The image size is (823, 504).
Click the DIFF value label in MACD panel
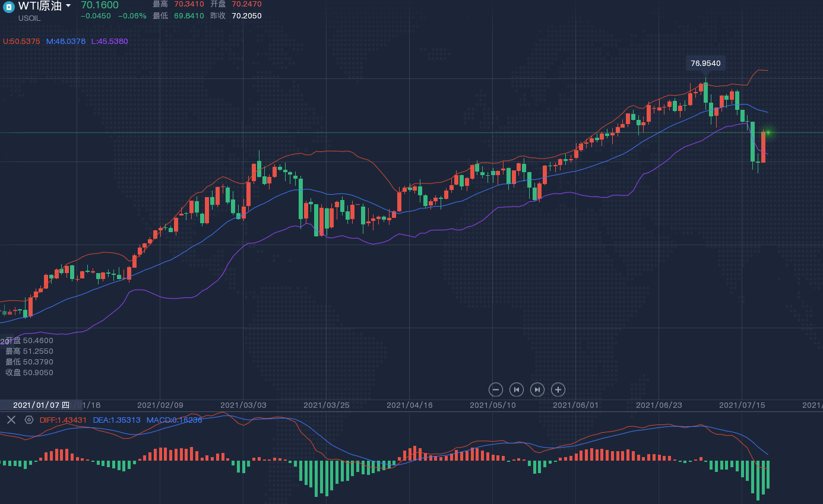63,420
